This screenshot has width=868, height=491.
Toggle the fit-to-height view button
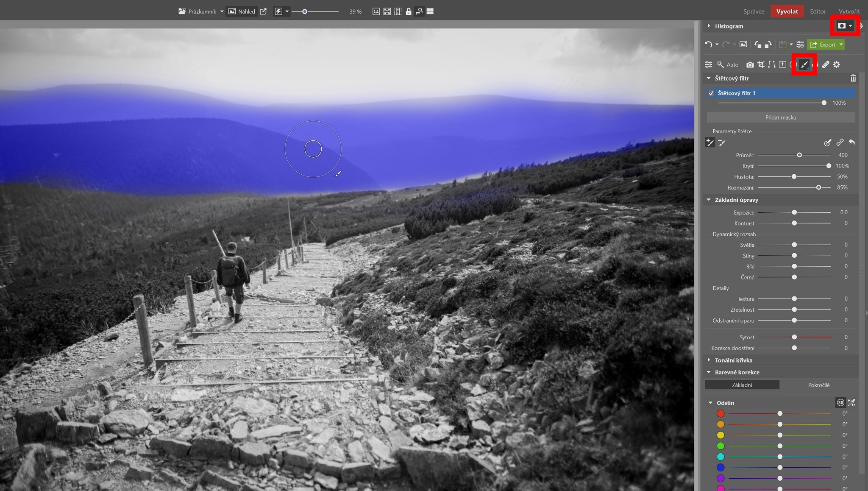point(398,11)
